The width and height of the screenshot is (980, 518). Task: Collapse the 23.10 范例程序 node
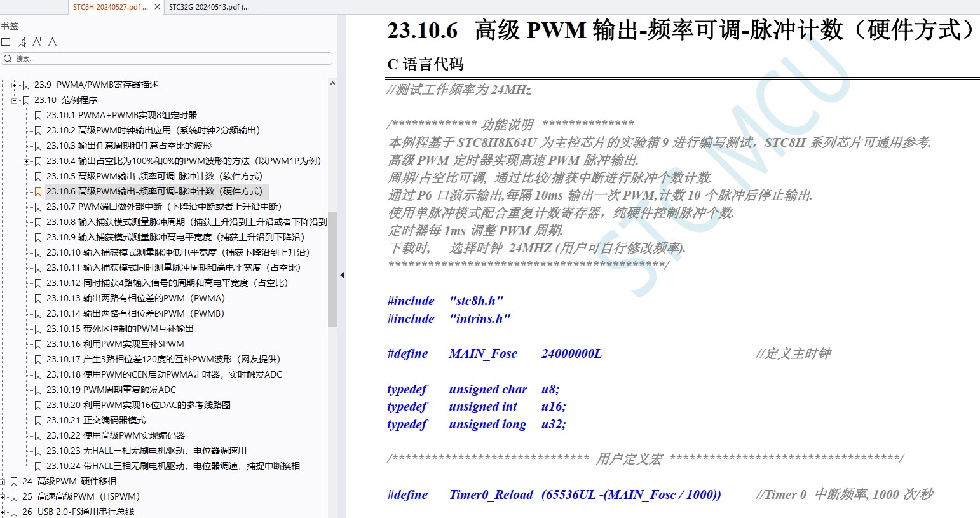pos(14,100)
